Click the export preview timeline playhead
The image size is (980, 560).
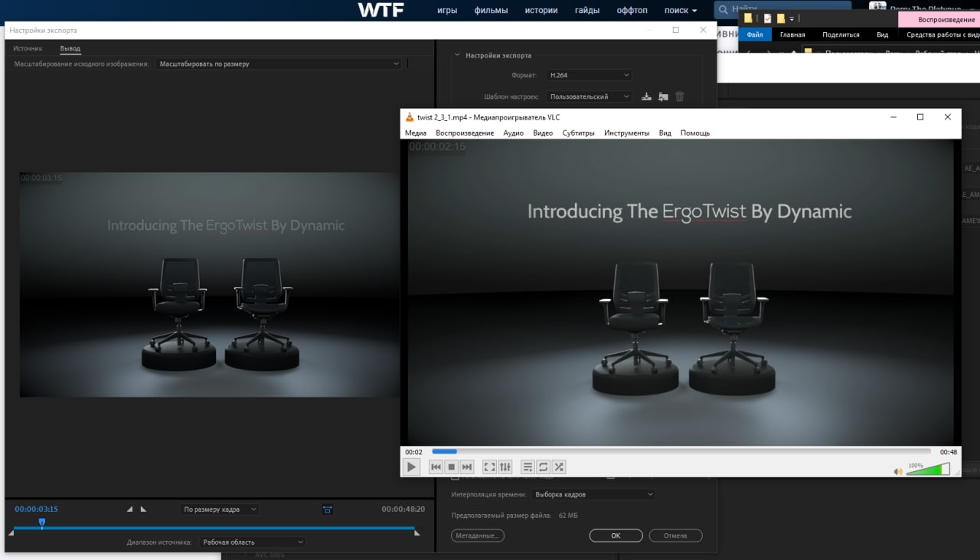pyautogui.click(x=42, y=522)
